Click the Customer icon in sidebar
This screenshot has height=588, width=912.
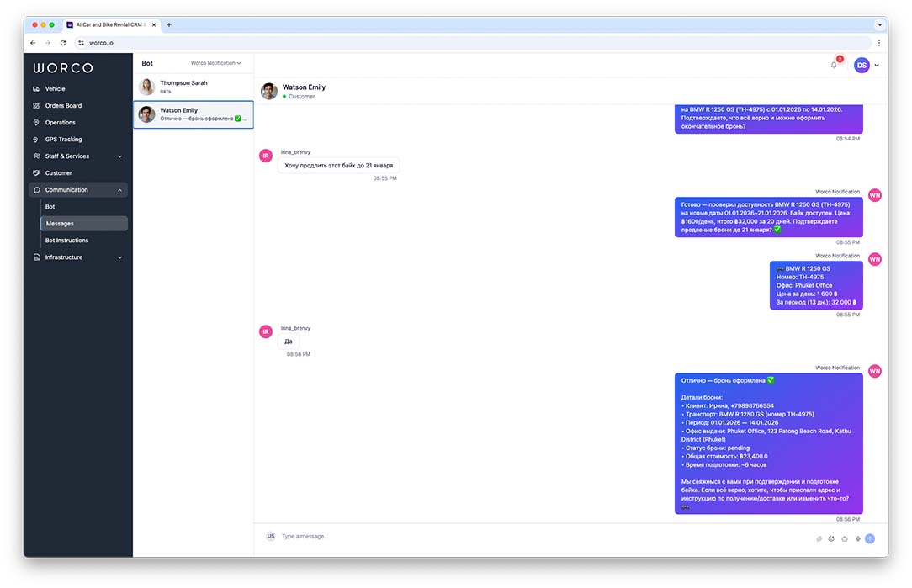[x=36, y=173]
